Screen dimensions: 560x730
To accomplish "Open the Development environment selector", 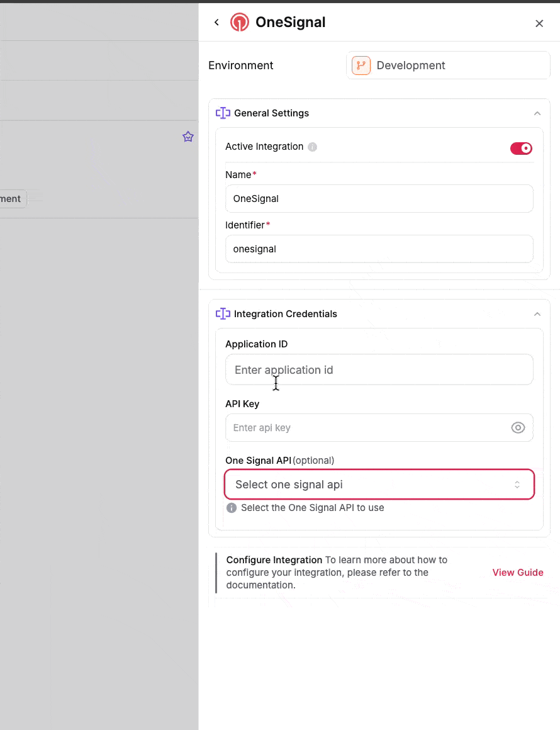I will [447, 65].
